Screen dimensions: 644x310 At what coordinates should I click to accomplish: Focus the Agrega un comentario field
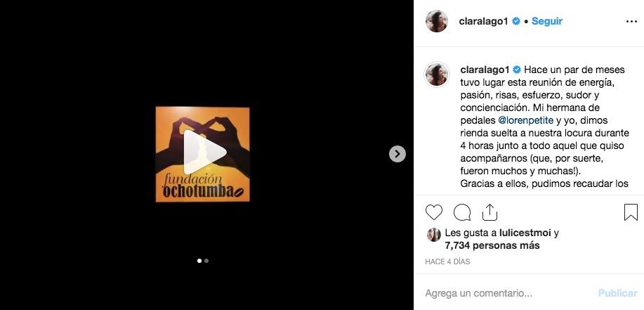pyautogui.click(x=507, y=293)
